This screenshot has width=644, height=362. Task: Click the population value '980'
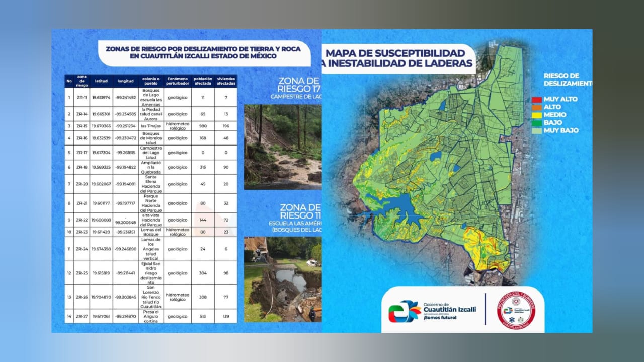[203, 126]
